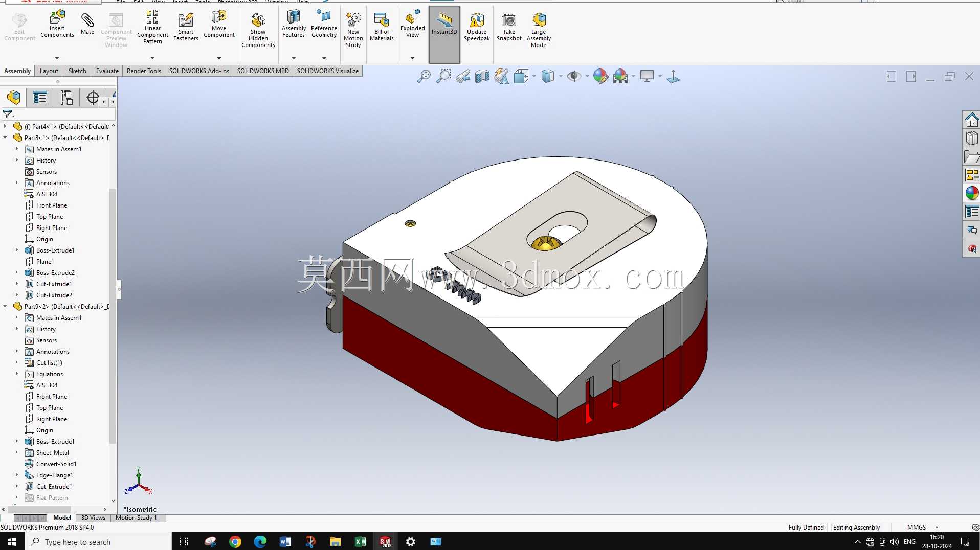
Task: Toggle Large Assembly Mode
Action: (x=539, y=31)
